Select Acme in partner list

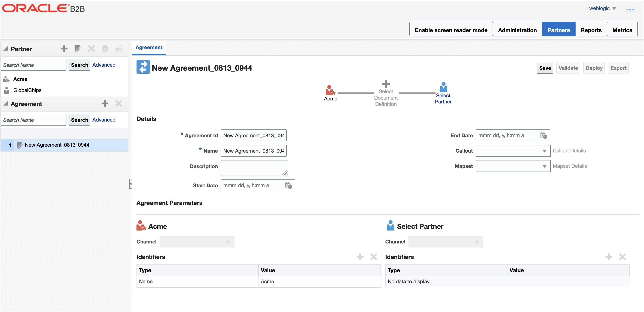pos(20,79)
